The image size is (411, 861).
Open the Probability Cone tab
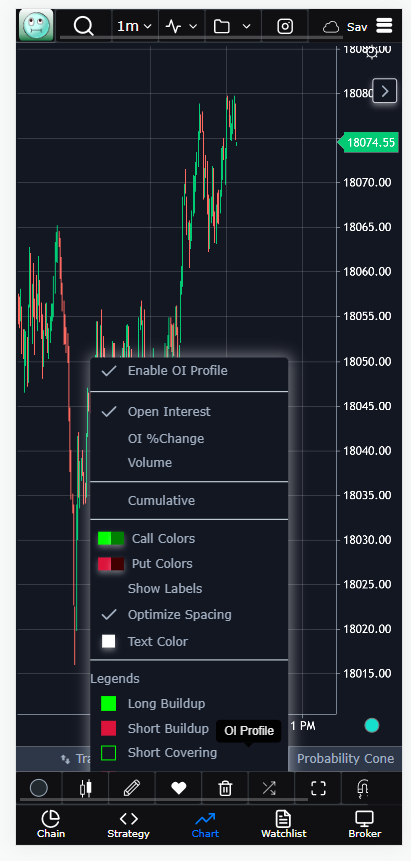(346, 759)
